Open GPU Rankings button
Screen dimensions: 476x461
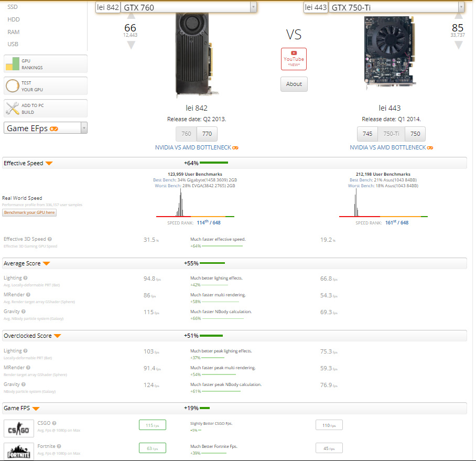click(46, 64)
